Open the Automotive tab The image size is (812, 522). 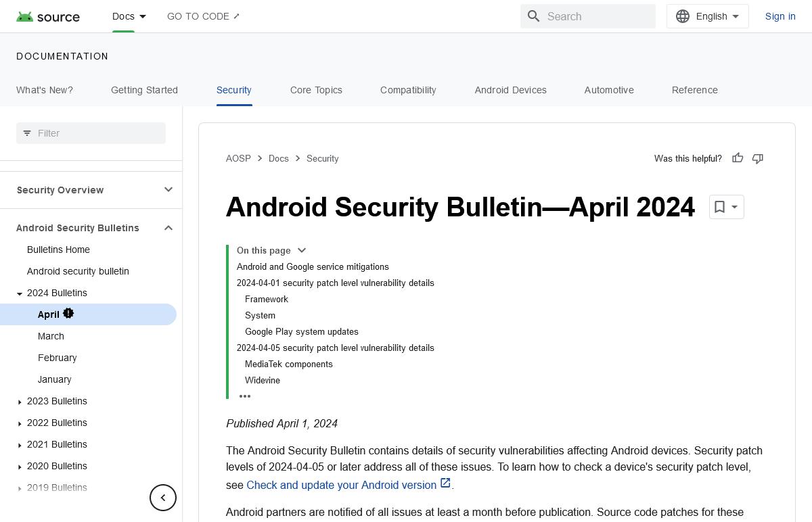(609, 90)
